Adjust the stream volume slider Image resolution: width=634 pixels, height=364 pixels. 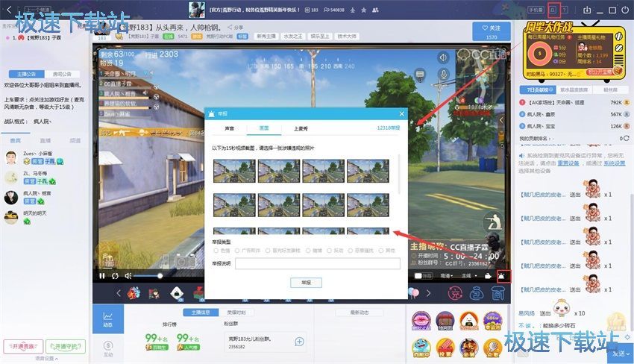click(148, 276)
